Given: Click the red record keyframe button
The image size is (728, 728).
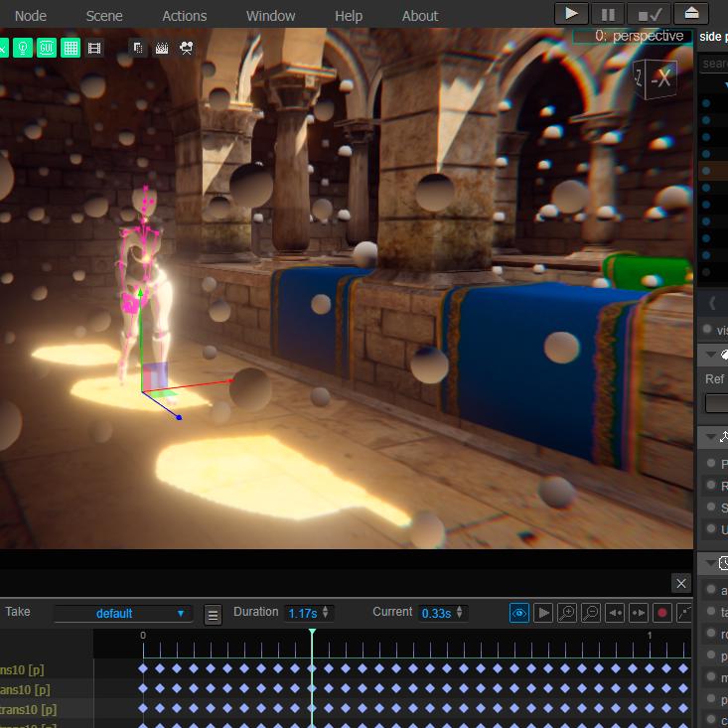Looking at the screenshot, I should tap(662, 613).
